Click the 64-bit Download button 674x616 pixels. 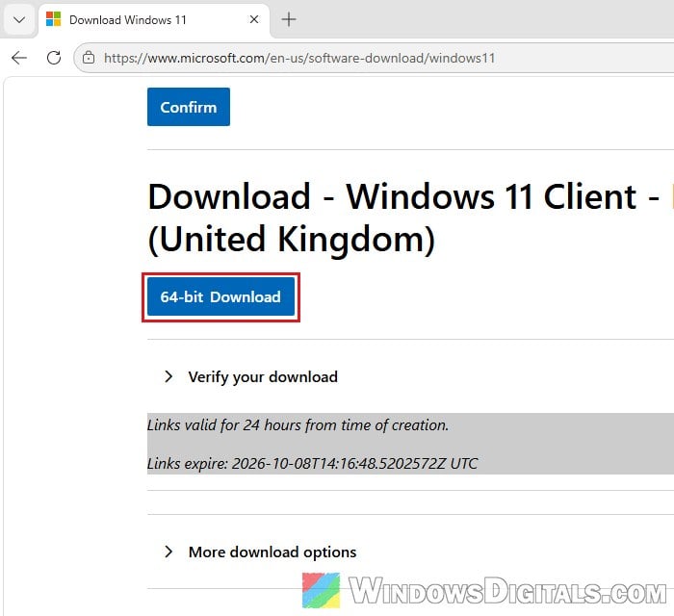pyautogui.click(x=220, y=296)
